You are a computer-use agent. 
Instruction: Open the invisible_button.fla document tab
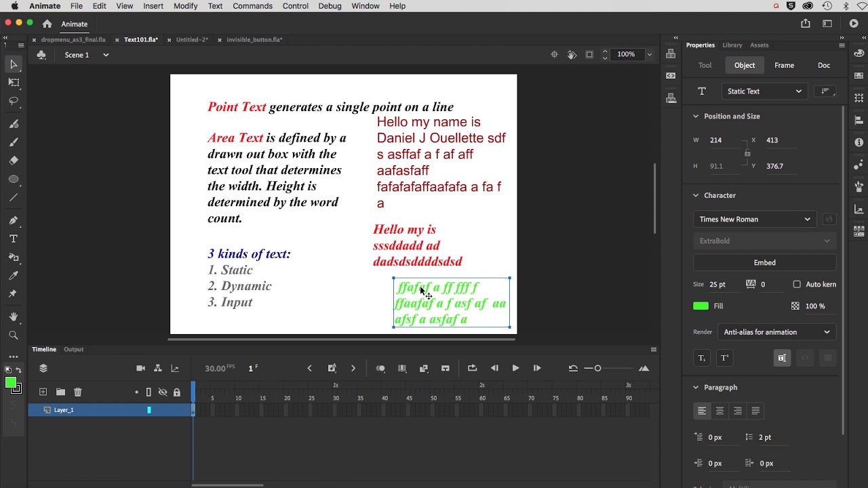254,40
